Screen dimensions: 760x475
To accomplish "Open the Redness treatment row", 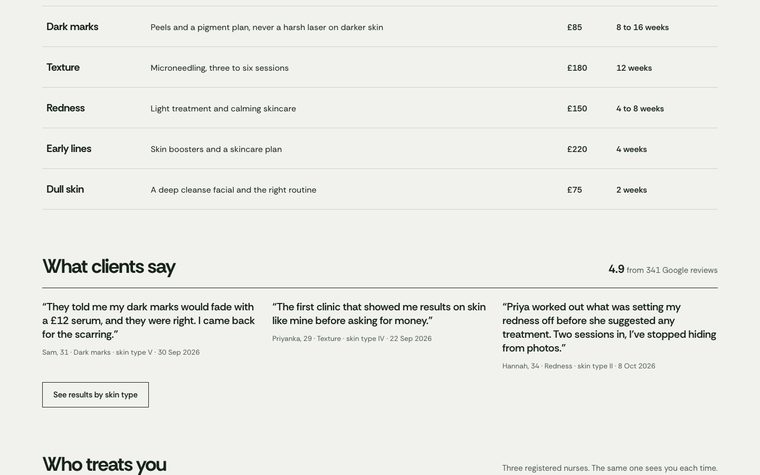I will [x=380, y=108].
